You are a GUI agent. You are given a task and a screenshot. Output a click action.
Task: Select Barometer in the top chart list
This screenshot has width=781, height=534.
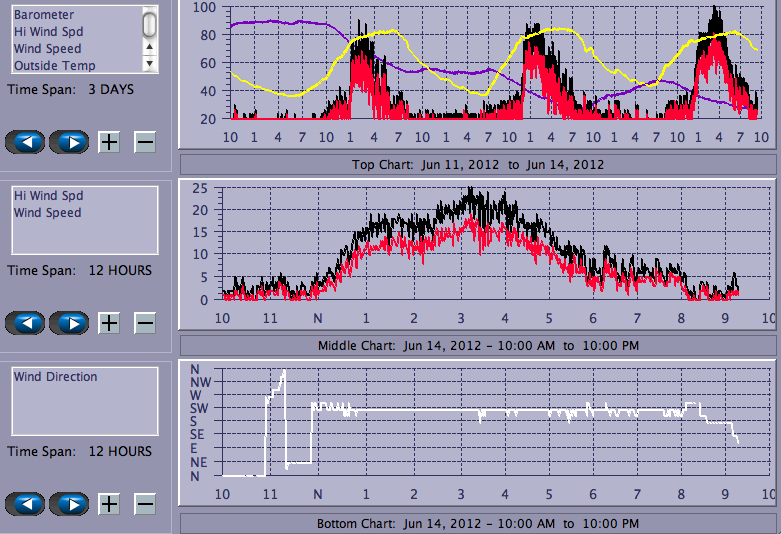click(43, 15)
